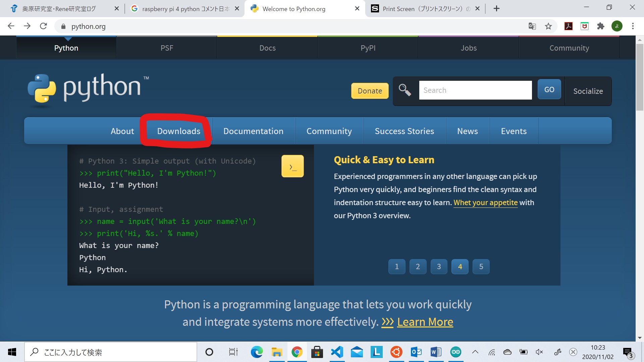Open the Chrome extensions puzzle icon
The height and width of the screenshot is (362, 644).
601,26
